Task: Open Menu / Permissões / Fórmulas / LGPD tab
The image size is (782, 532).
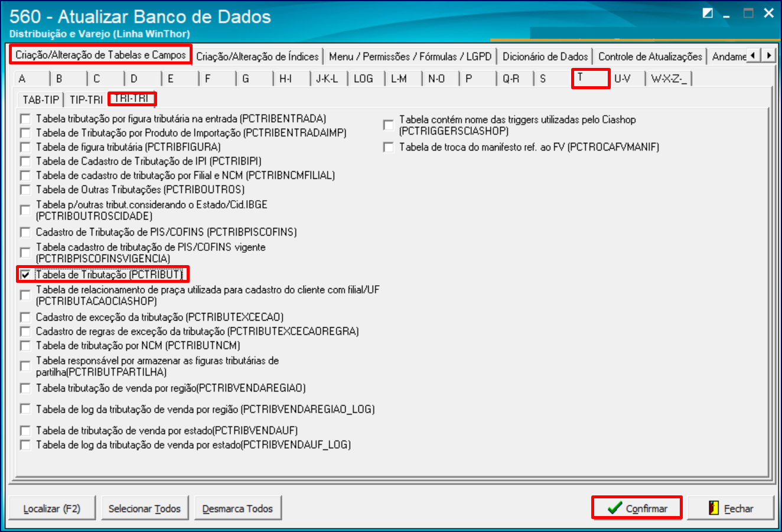Action: tap(410, 57)
